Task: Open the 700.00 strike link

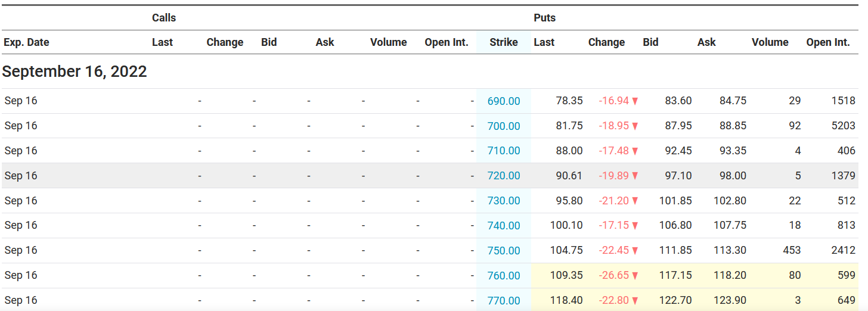Action: pyautogui.click(x=504, y=126)
